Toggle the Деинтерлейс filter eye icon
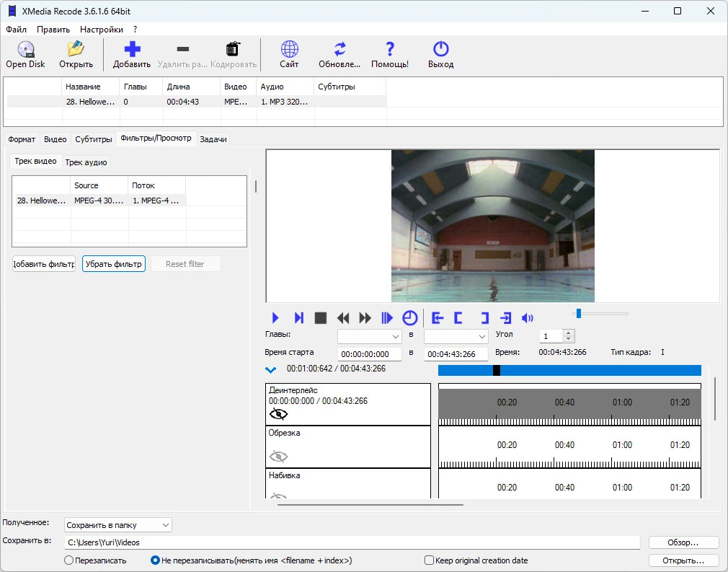 278,414
